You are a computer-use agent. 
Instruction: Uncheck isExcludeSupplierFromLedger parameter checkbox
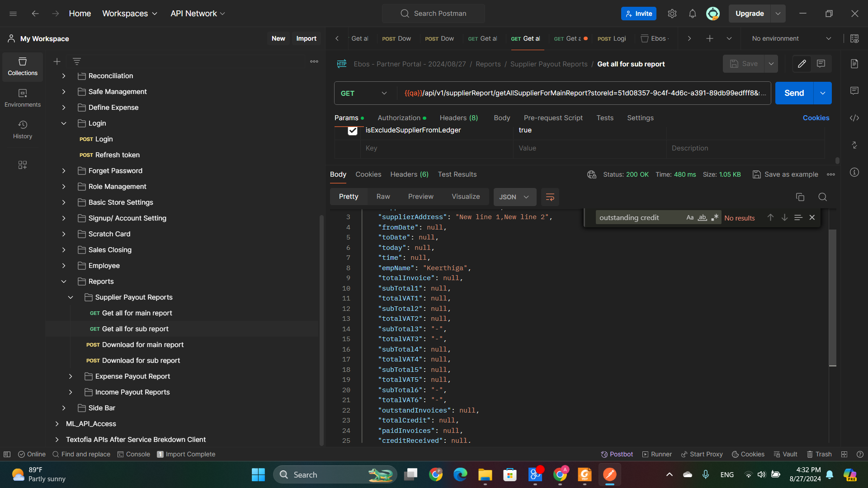tap(353, 131)
